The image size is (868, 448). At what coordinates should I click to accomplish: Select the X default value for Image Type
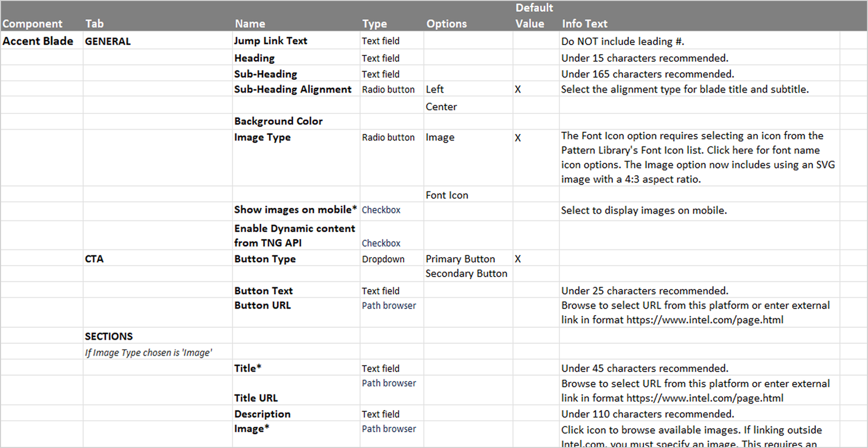coord(518,138)
